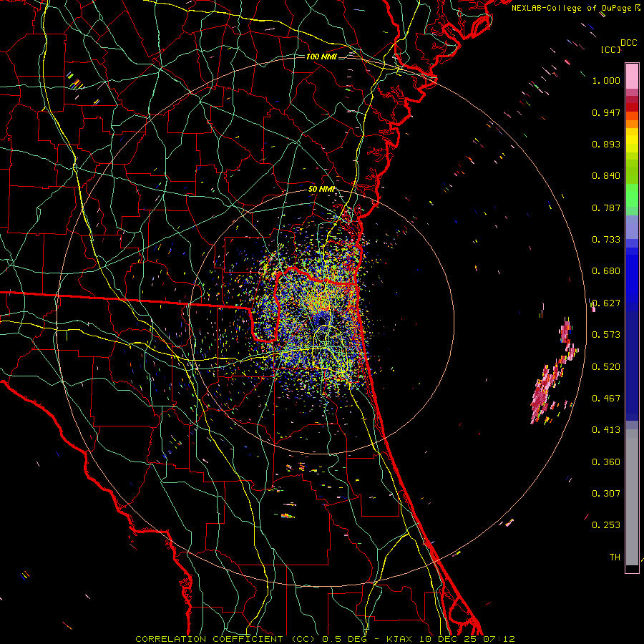
Task: Click the 0.680 scale label
Action: click(x=606, y=271)
